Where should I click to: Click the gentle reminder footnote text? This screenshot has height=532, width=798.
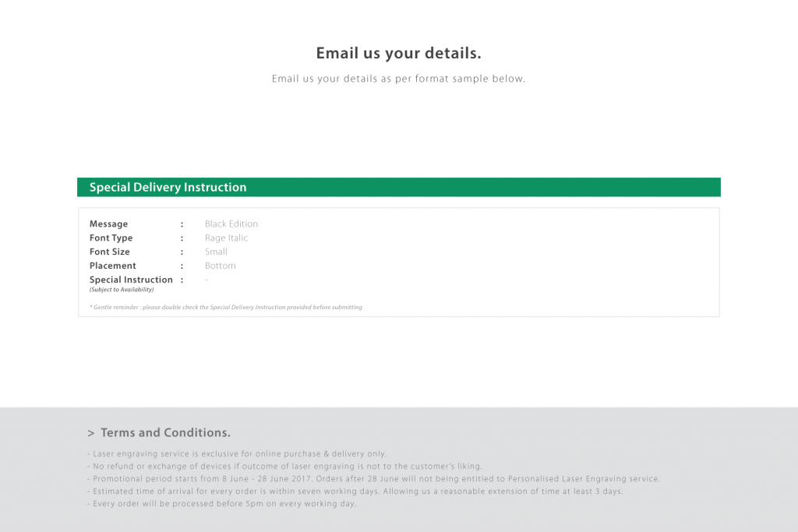[x=226, y=307]
